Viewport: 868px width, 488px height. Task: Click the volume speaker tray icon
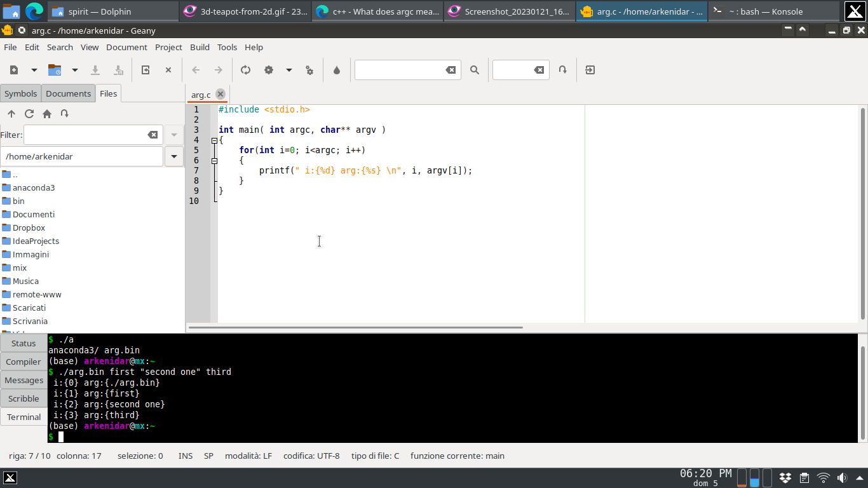(842, 478)
